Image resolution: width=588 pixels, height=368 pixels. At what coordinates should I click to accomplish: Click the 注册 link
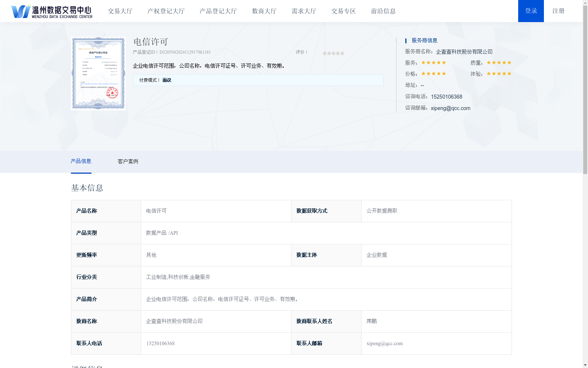click(x=559, y=11)
